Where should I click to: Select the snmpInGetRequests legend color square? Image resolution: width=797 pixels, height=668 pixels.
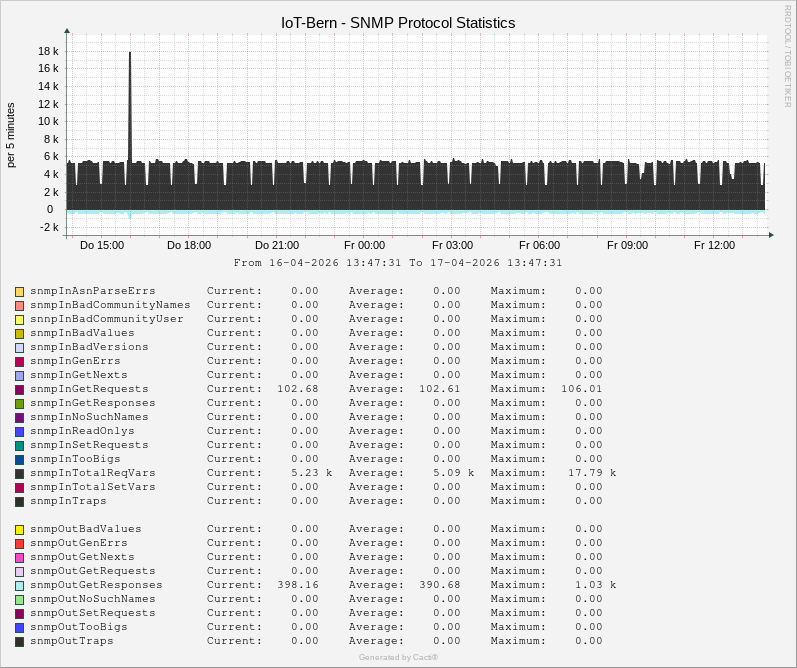(x=19, y=389)
